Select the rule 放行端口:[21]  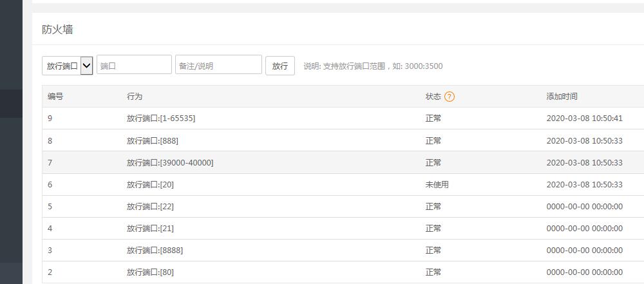click(150, 228)
